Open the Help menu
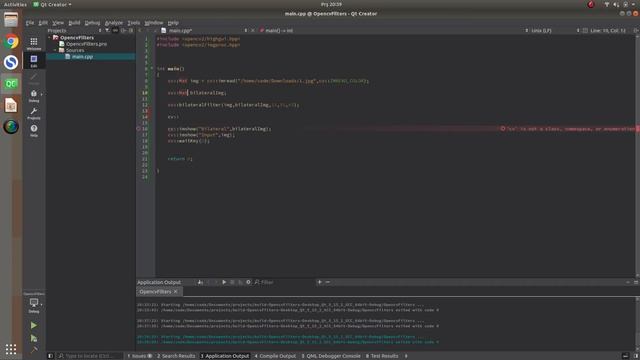This screenshot has height=360, width=640. (x=173, y=23)
